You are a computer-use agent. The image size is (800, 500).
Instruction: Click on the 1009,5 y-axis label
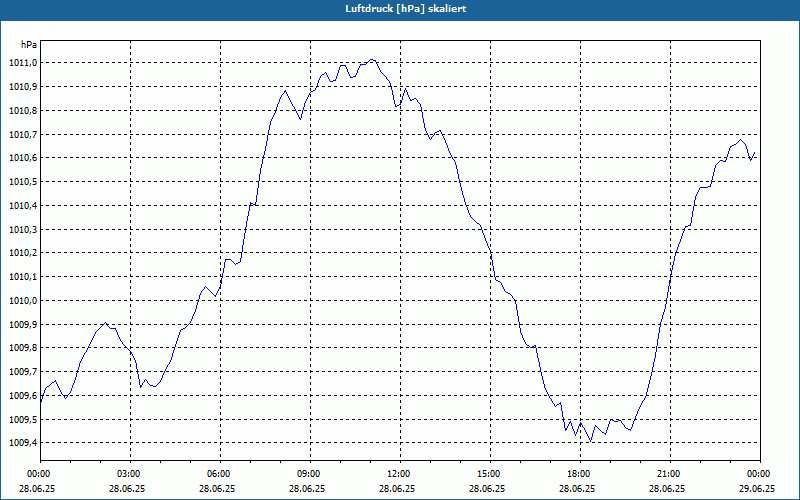click(23, 419)
